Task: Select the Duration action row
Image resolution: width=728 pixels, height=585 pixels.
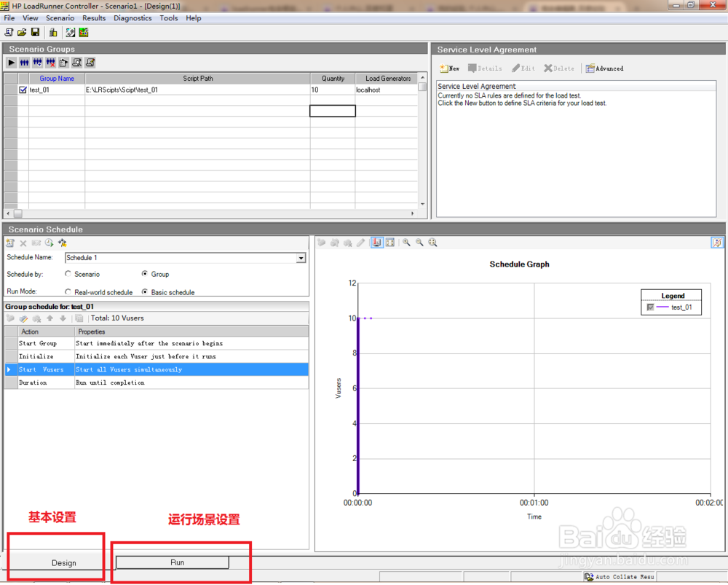Action: (x=157, y=383)
